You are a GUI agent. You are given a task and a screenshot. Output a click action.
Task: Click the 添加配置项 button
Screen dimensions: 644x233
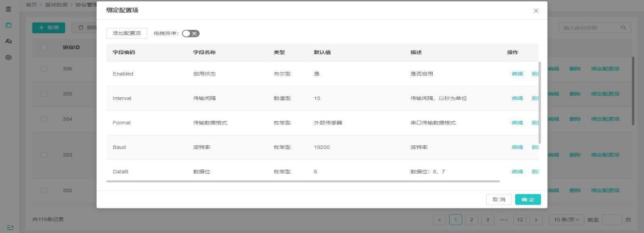click(126, 33)
